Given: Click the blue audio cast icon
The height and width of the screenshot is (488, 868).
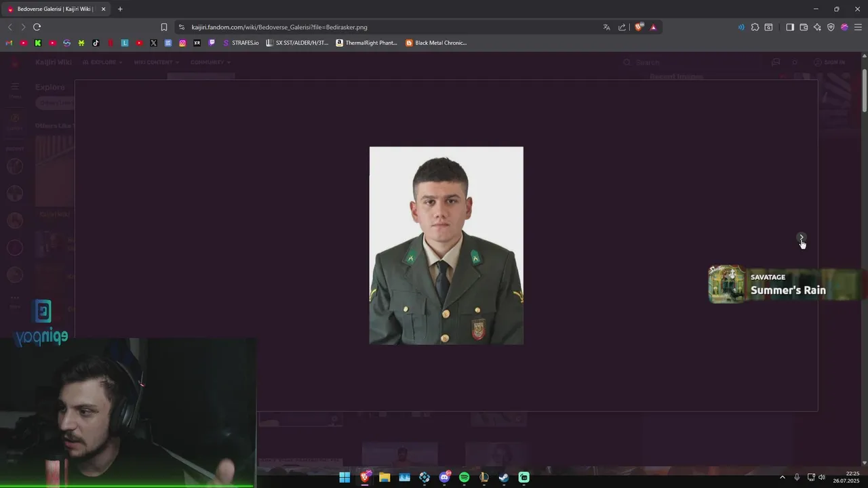Looking at the screenshot, I should 741,27.
